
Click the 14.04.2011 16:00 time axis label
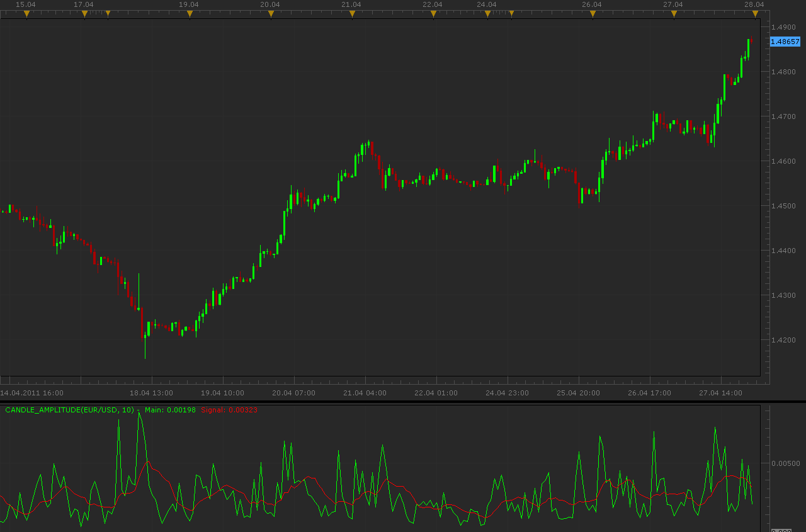31,393
